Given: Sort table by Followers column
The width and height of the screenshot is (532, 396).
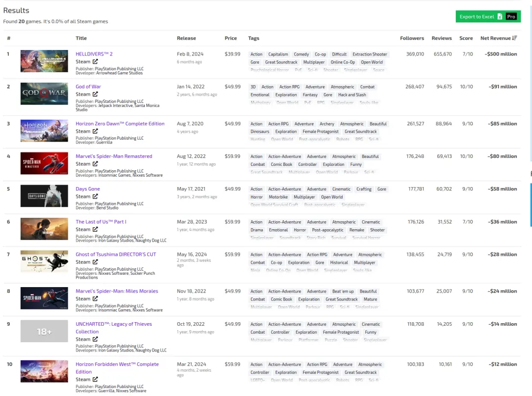Looking at the screenshot, I should (412, 38).
